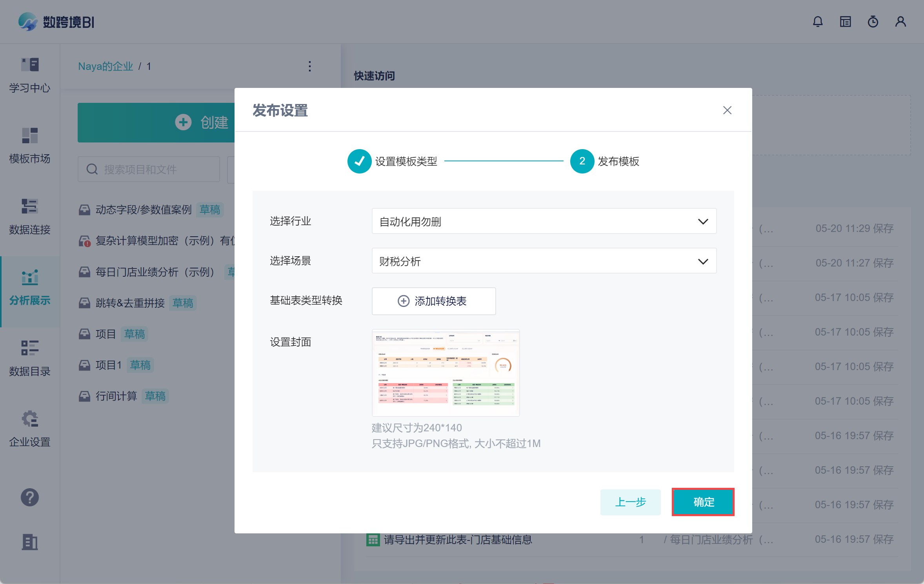Click 上一步 button
Image resolution: width=924 pixels, height=584 pixels.
pos(630,502)
